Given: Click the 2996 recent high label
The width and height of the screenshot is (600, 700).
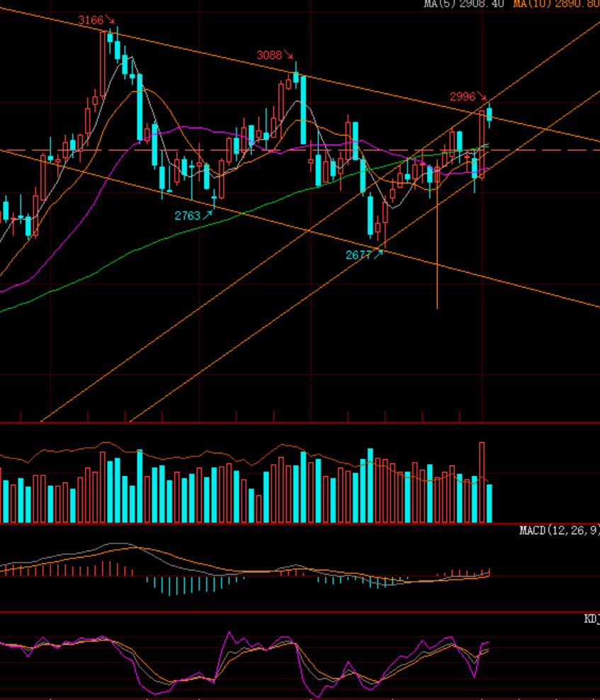Looking at the screenshot, I should click(x=463, y=96).
